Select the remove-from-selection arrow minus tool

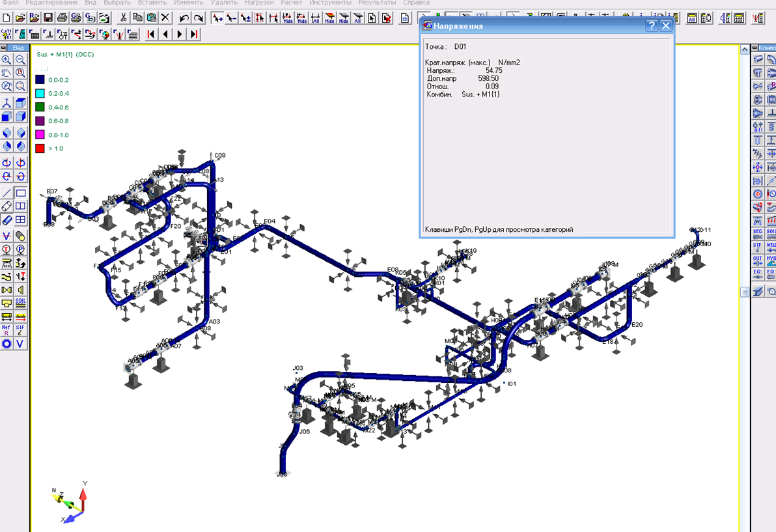231,18
